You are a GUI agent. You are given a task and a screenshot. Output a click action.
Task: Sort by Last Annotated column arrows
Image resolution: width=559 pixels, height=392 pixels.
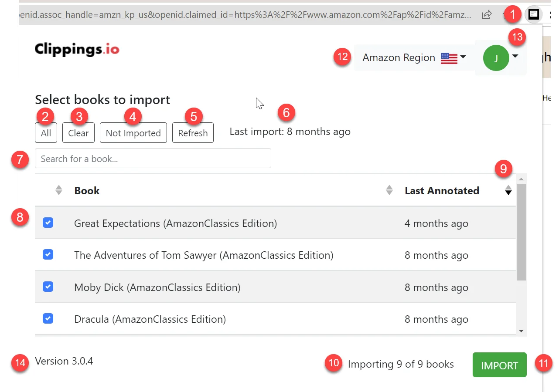(x=508, y=190)
